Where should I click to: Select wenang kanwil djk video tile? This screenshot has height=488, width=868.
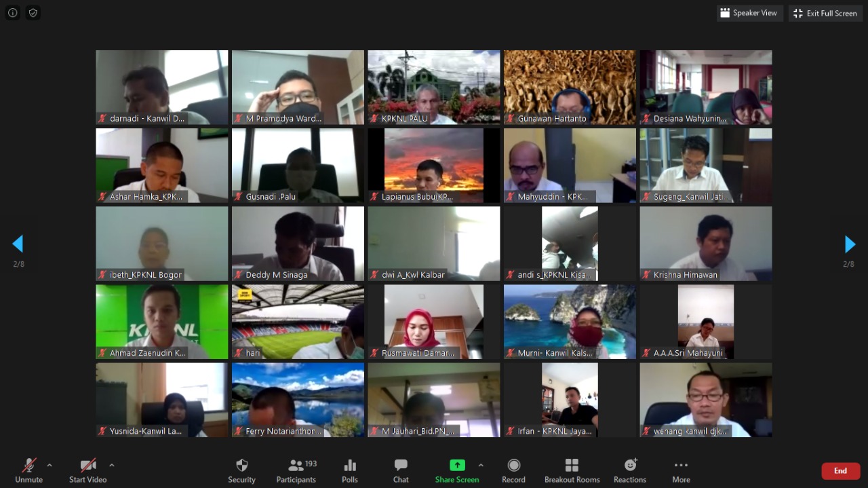point(706,400)
